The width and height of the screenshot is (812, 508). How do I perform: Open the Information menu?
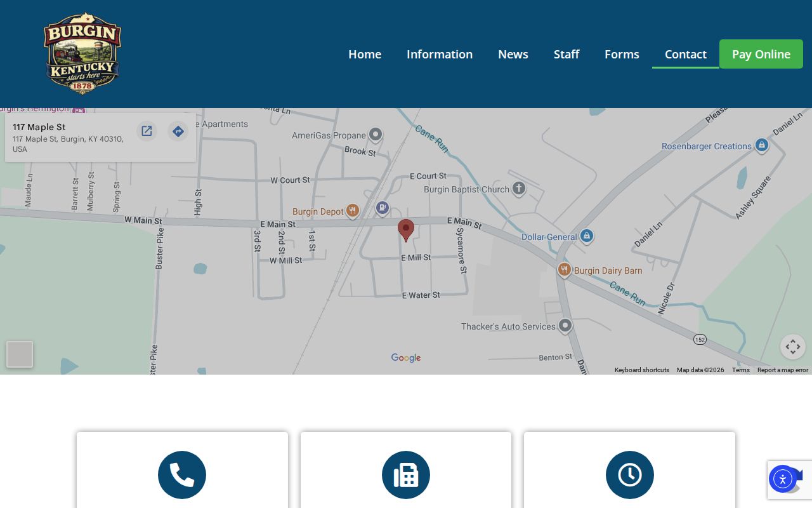click(440, 54)
